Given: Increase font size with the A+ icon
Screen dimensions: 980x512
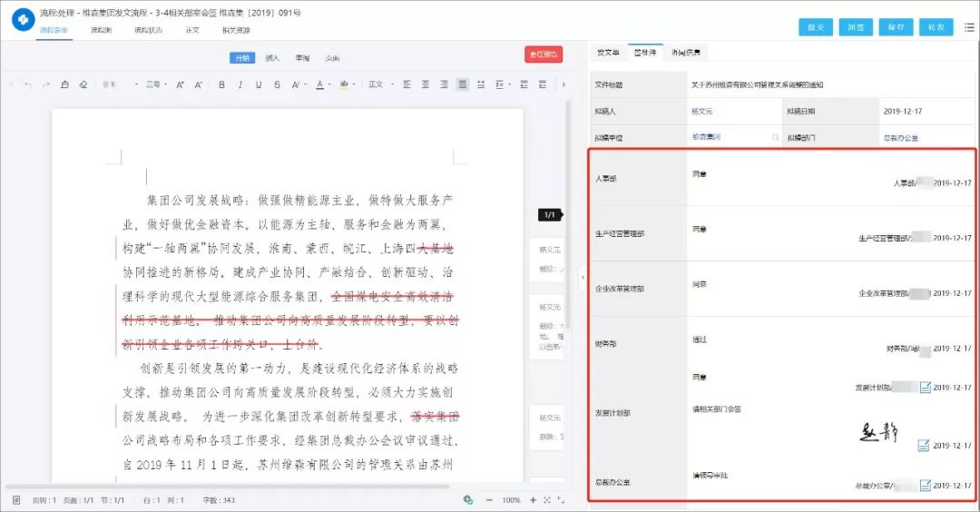Looking at the screenshot, I should coord(180,84).
